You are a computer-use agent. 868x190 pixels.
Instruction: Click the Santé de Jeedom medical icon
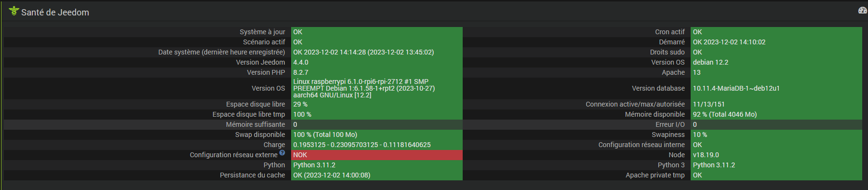pos(14,11)
